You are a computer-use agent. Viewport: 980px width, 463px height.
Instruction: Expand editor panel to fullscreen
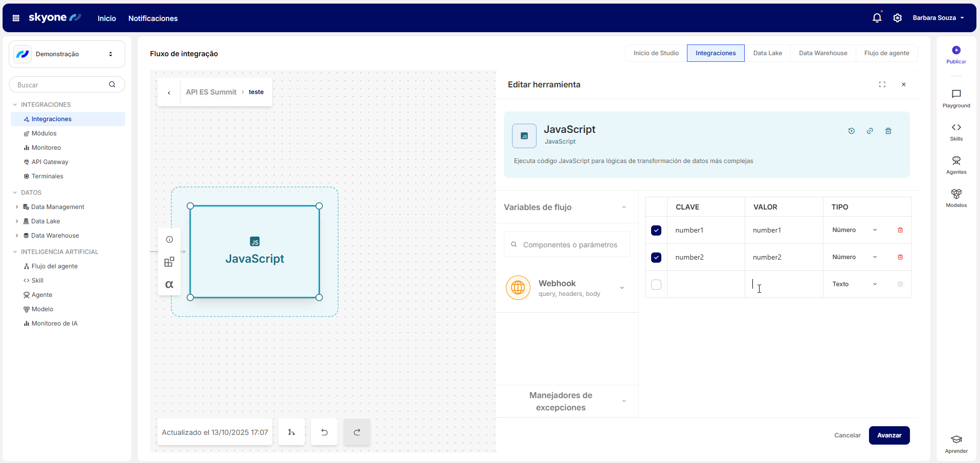882,85
